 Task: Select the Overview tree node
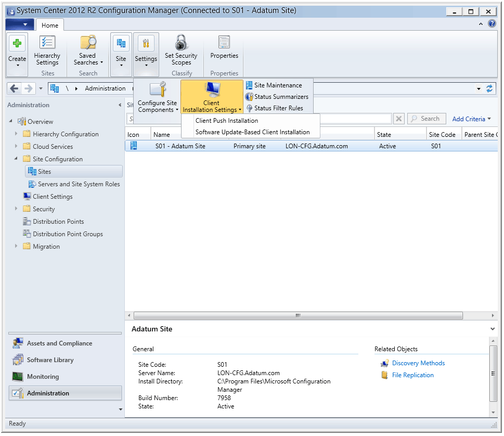(x=35, y=122)
